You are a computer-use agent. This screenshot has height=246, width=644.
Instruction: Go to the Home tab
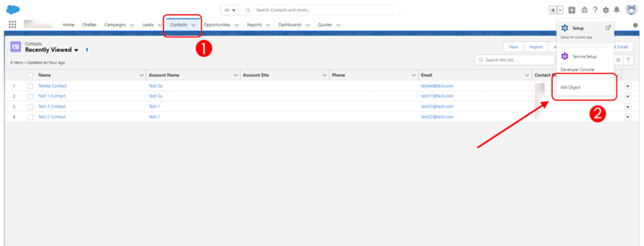point(68,25)
